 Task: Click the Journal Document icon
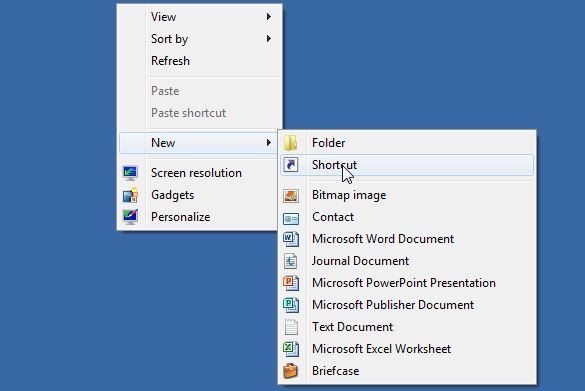(291, 261)
